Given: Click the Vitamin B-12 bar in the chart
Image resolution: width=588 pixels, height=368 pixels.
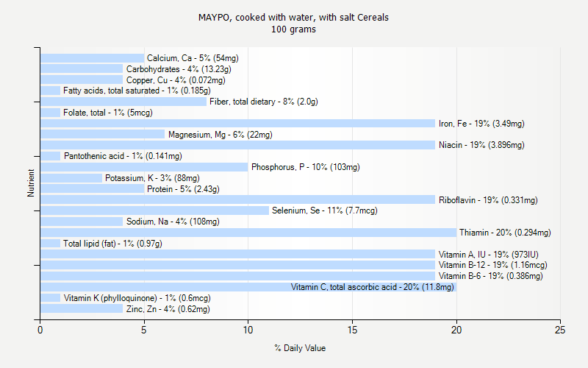Looking at the screenshot, I should 237,265.
